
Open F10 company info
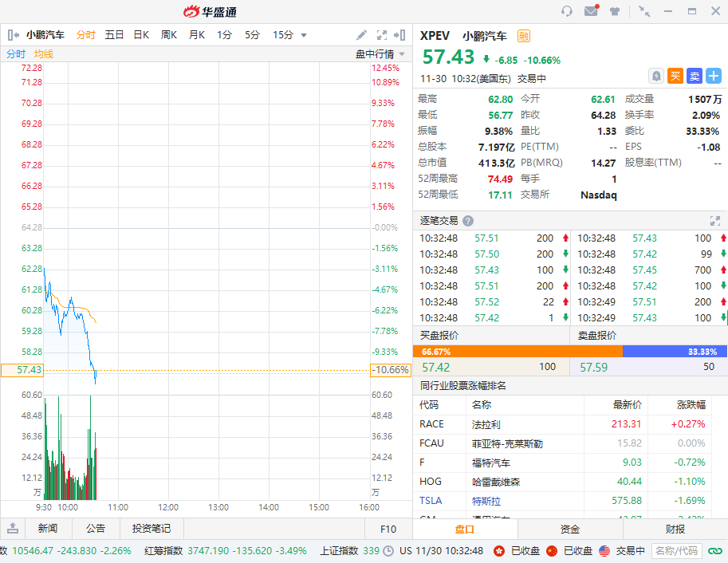pyautogui.click(x=388, y=529)
